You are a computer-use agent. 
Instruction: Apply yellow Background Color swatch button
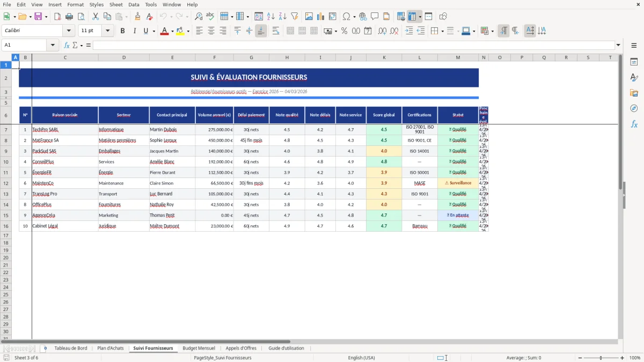coord(180,31)
